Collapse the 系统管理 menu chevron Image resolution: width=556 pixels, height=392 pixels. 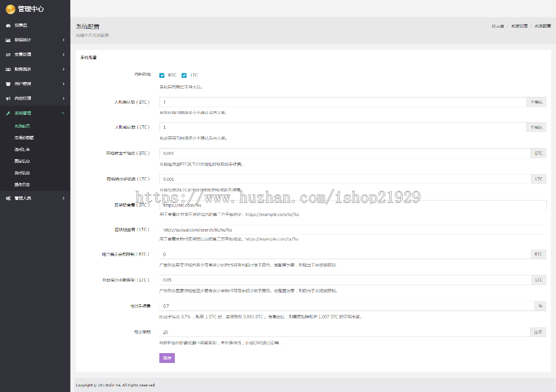[64, 113]
